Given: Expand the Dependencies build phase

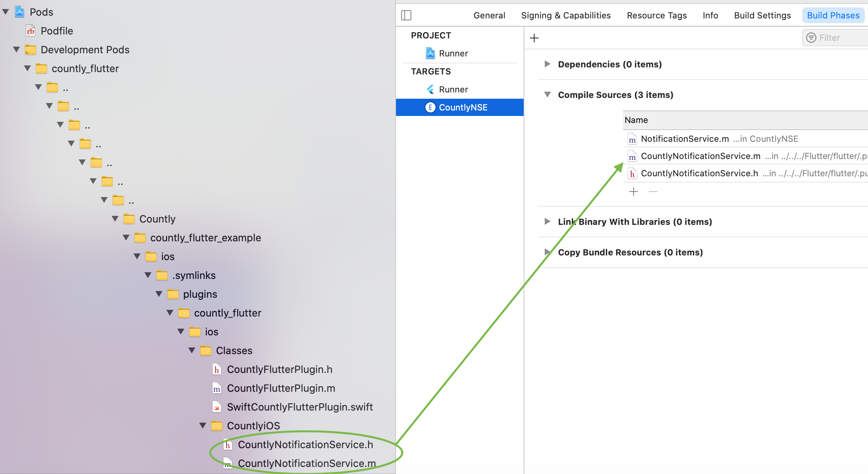Looking at the screenshot, I should click(547, 64).
